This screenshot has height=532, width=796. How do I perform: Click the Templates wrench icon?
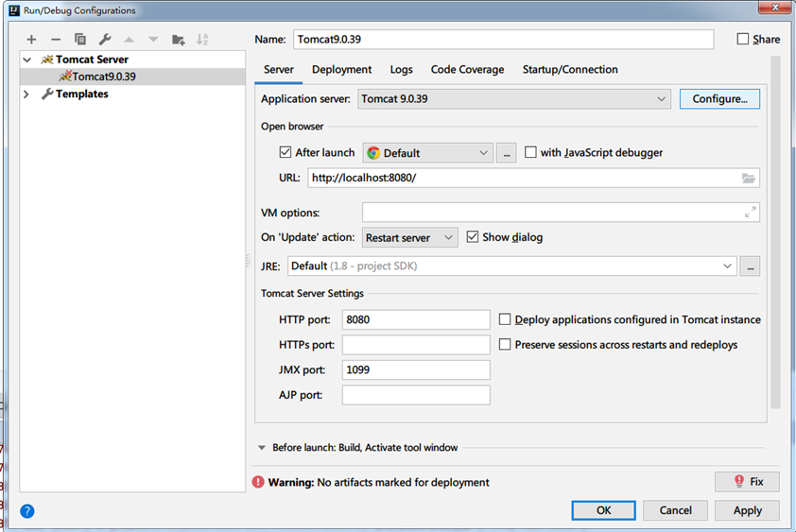47,94
